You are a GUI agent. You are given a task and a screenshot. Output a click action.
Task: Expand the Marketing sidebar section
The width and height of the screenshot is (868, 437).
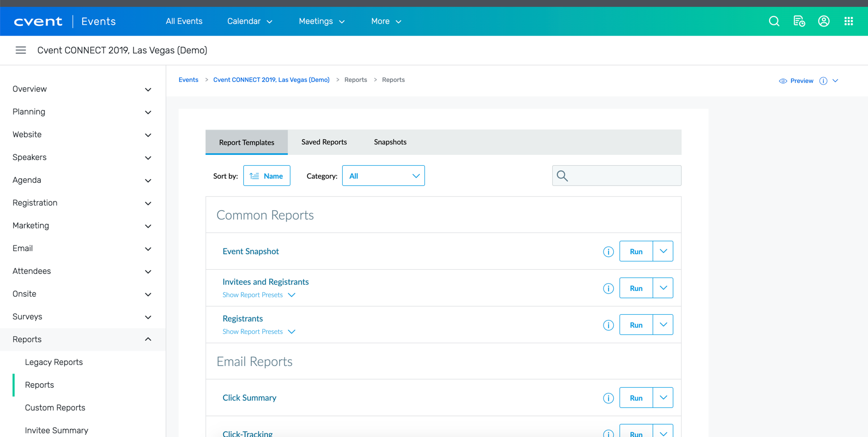[x=83, y=226]
